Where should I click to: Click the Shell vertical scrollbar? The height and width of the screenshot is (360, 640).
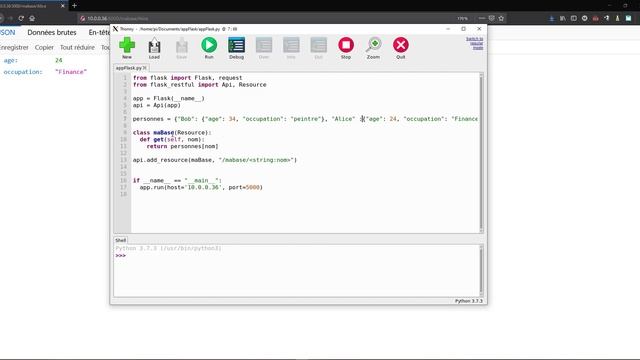[481, 270]
